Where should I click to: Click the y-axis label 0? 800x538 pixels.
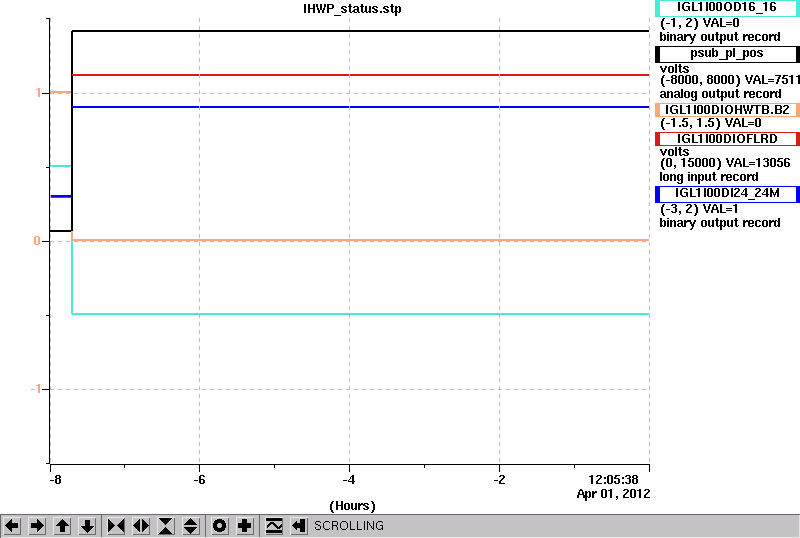point(37,240)
